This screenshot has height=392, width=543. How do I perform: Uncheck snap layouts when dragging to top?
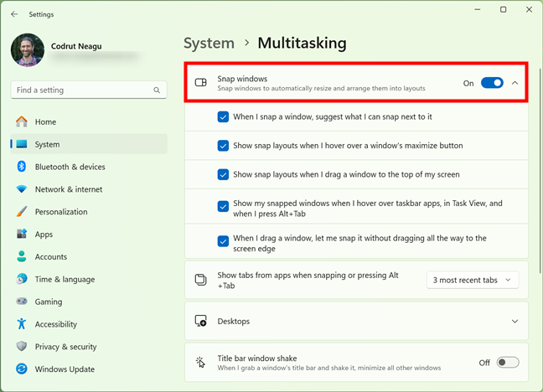pyautogui.click(x=223, y=174)
